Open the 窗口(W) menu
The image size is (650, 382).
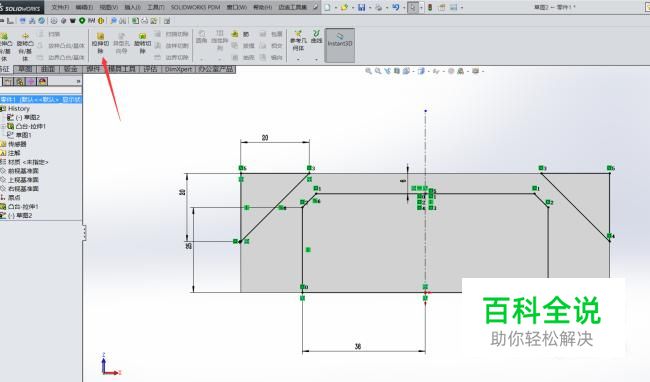tap(237, 7)
